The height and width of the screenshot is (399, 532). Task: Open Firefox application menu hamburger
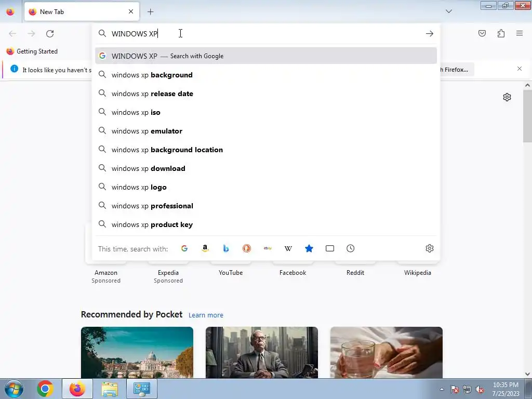coord(520,33)
